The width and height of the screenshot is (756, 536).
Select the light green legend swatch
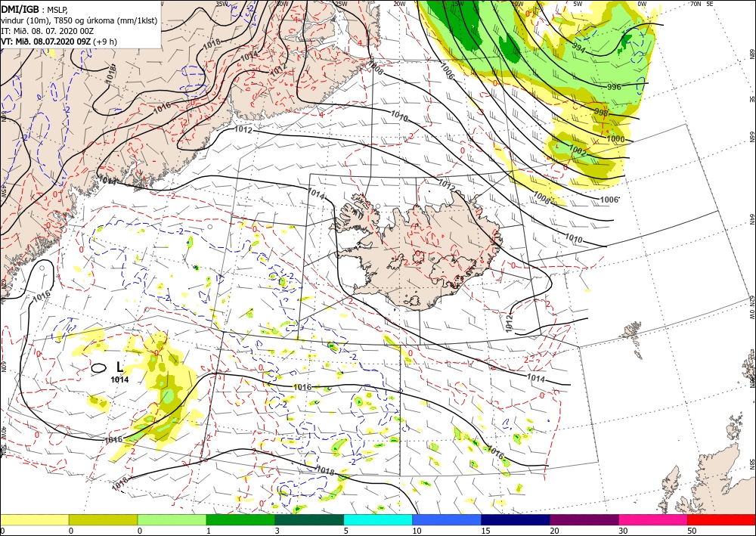pos(172,519)
